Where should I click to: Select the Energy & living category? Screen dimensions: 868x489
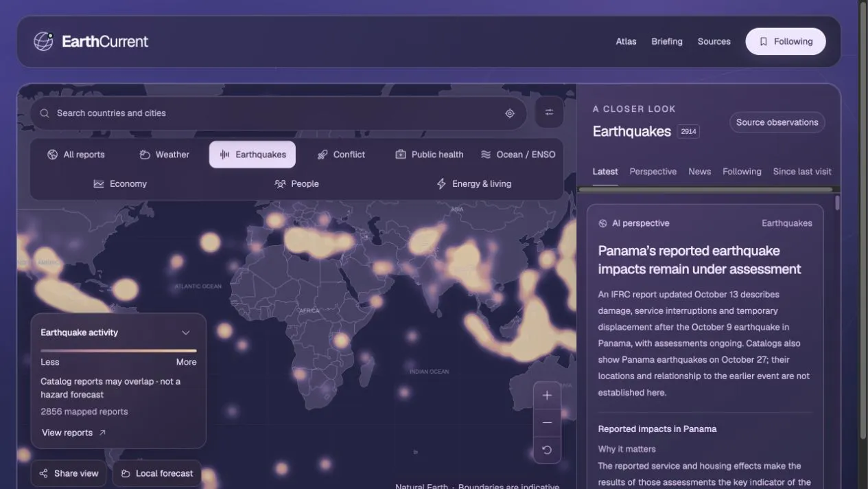click(x=473, y=183)
